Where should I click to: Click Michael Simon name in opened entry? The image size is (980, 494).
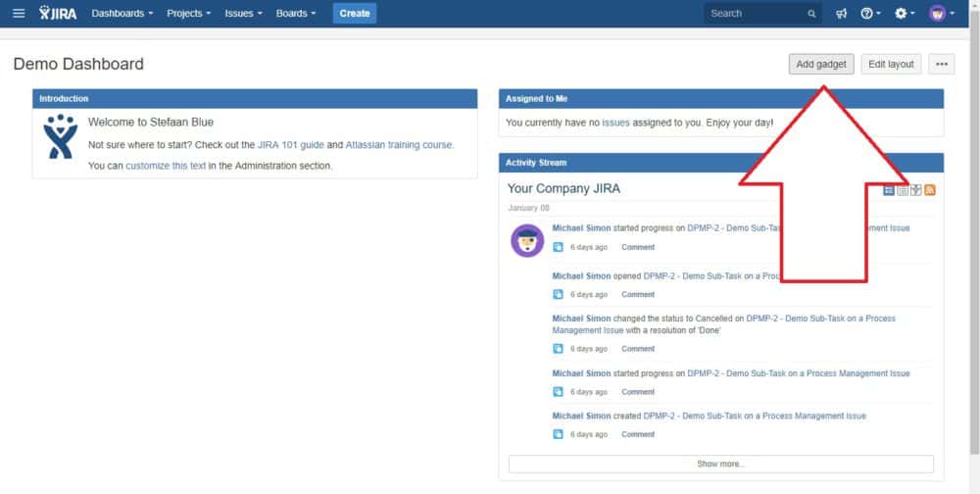pos(581,275)
